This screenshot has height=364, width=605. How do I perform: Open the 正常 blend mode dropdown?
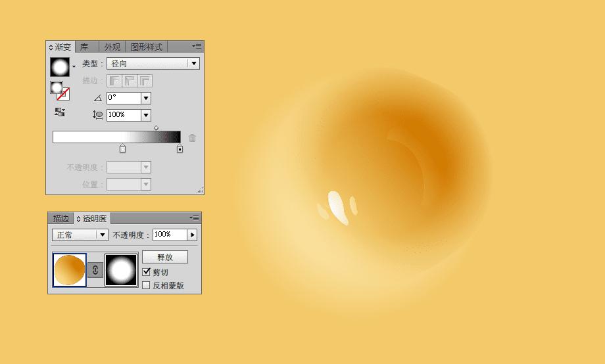click(x=80, y=235)
